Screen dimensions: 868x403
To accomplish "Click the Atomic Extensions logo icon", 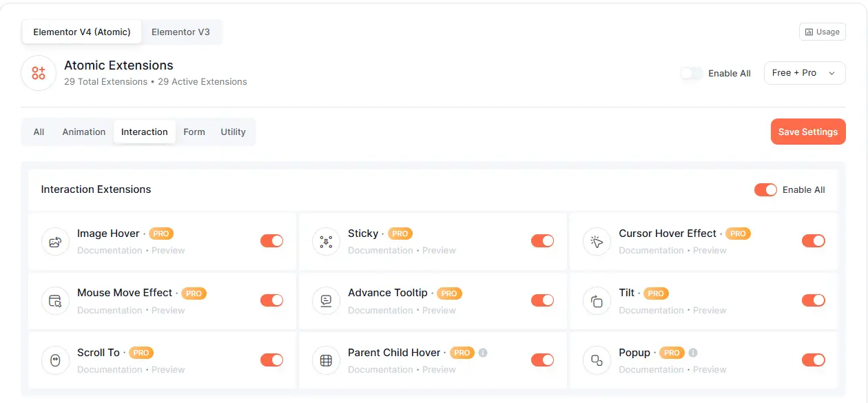I will coord(39,73).
